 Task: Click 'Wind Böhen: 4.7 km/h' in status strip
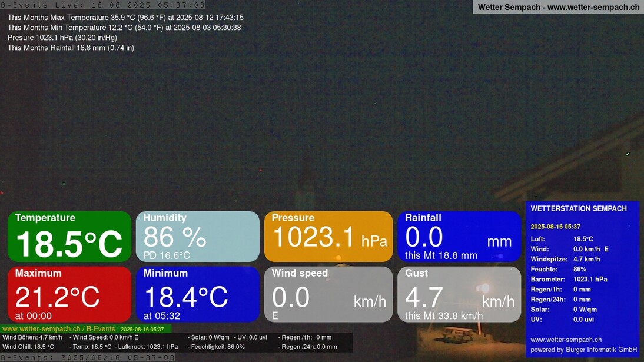click(32, 337)
